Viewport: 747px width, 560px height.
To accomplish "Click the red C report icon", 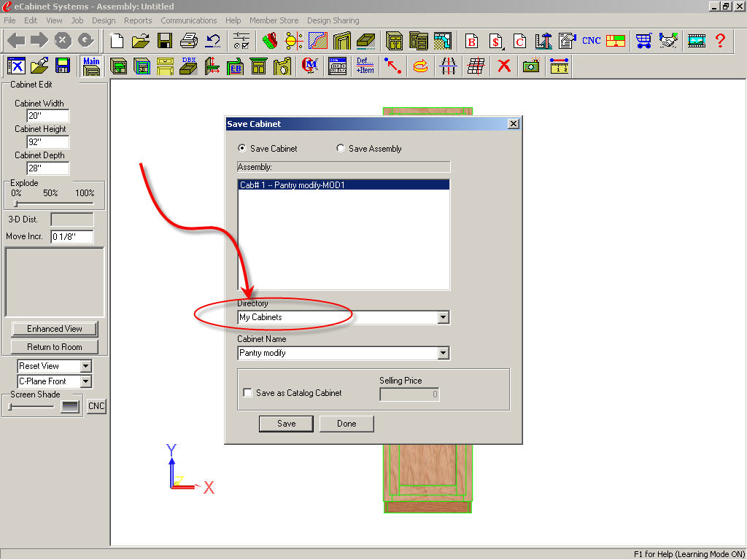I will [x=519, y=41].
